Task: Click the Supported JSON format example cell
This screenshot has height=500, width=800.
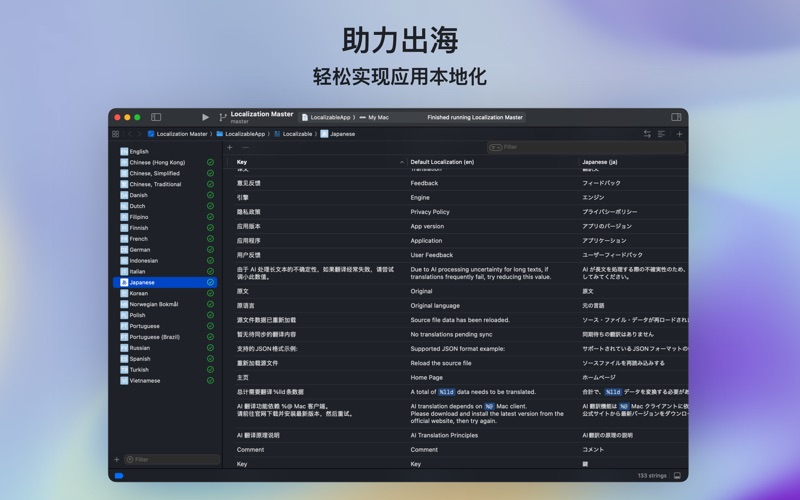Action: coord(458,349)
